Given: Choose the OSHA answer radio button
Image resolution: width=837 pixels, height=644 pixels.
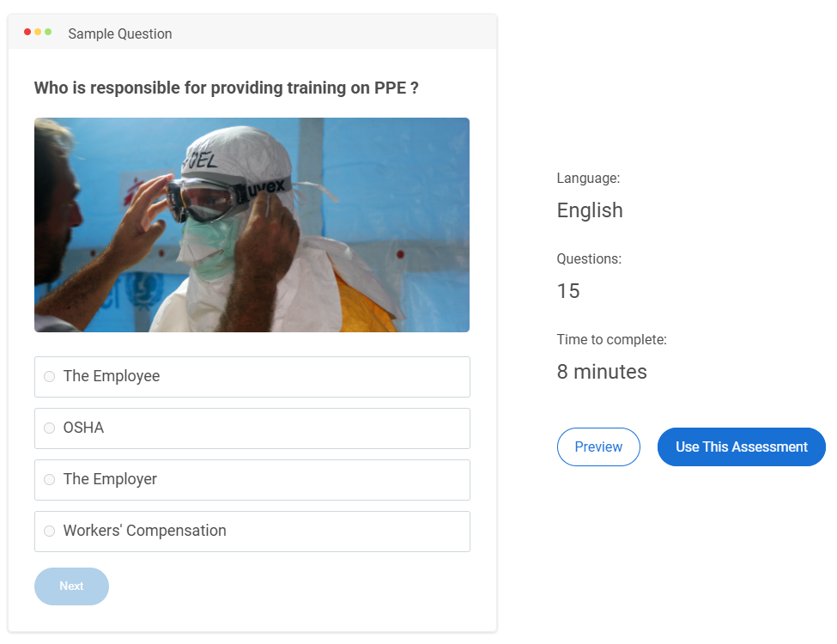Looking at the screenshot, I should click(x=50, y=428).
